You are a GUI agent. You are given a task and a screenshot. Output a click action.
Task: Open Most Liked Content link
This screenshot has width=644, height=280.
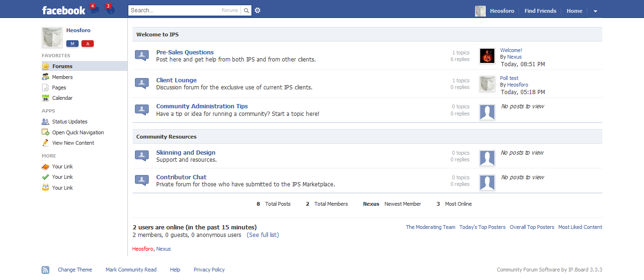coord(580,227)
